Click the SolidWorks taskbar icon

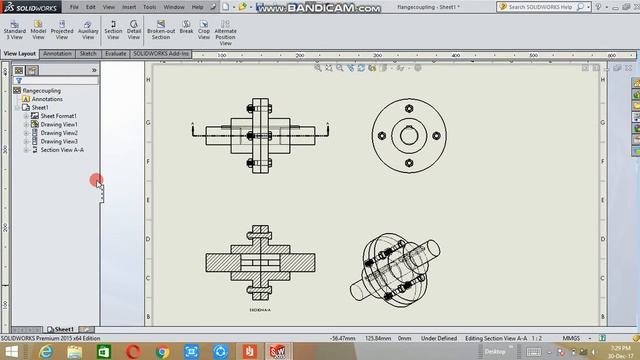pyautogui.click(x=278, y=351)
